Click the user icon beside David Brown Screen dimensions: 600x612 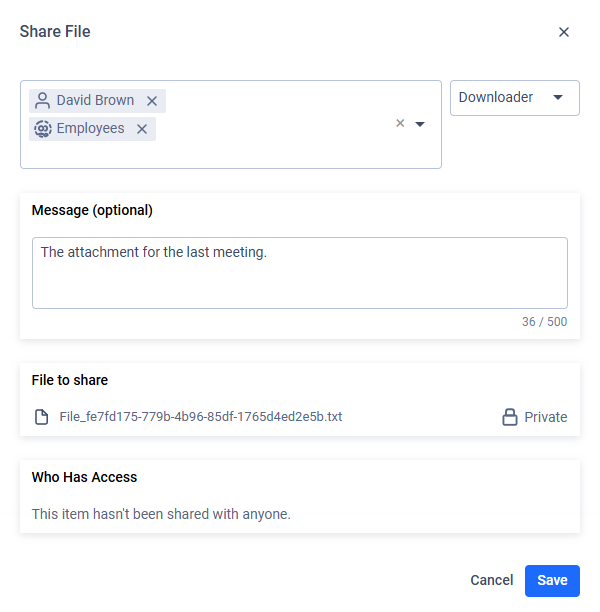click(42, 101)
